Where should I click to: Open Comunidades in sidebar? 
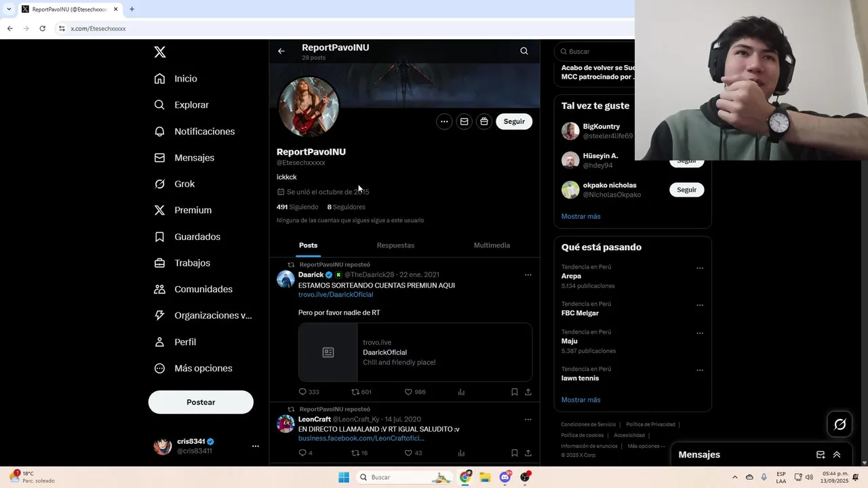coord(193,289)
